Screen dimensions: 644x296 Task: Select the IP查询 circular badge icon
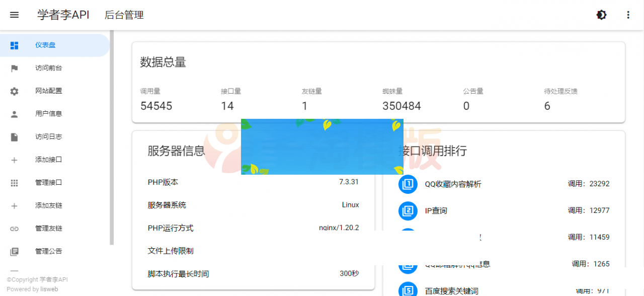click(408, 211)
